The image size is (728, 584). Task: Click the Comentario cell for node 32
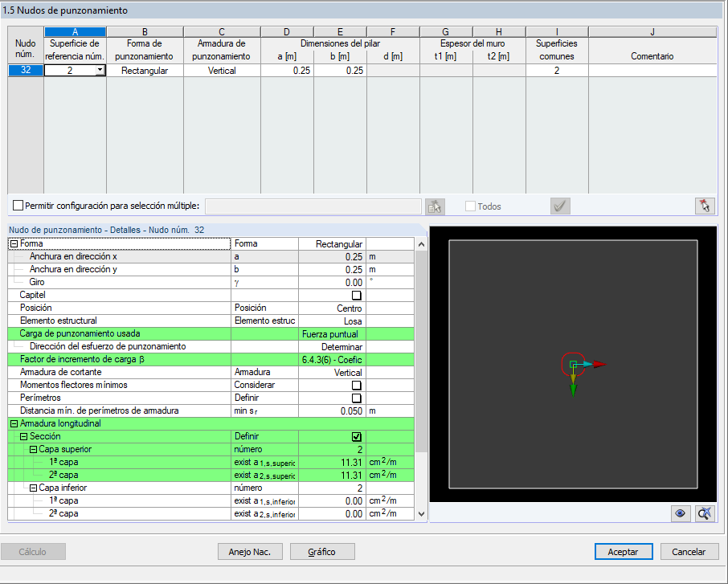point(652,71)
